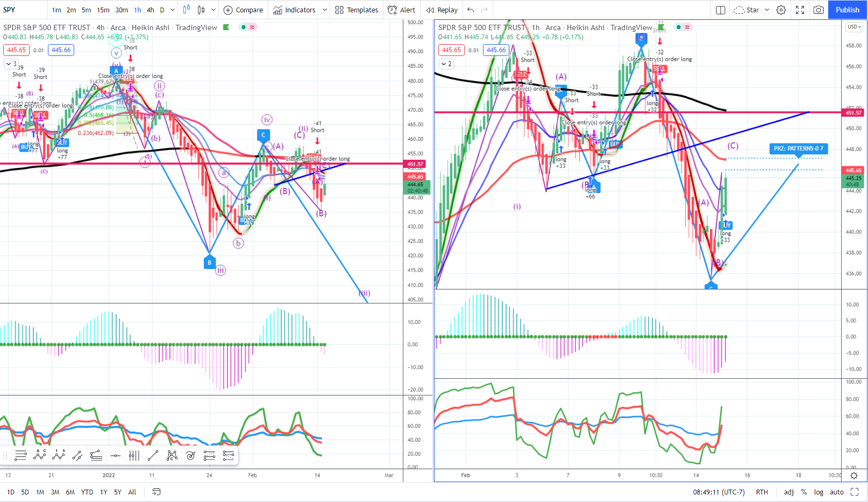Click the Star layout cloud icon
Screen dimensions: 868x502
click(x=739, y=10)
